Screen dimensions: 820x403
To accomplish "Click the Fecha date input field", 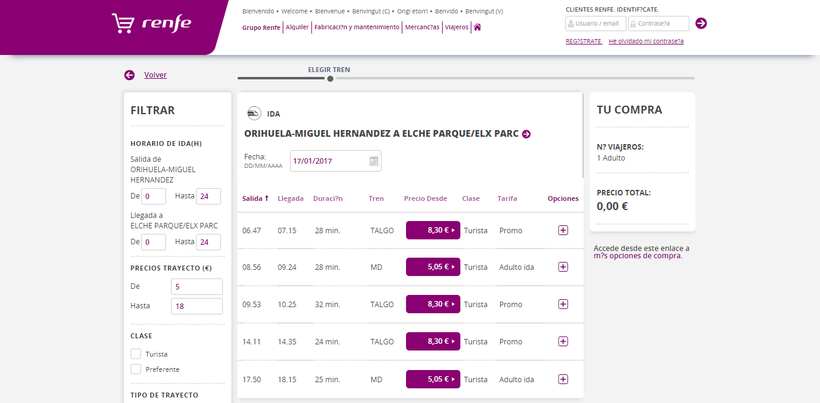I will tap(328, 161).
